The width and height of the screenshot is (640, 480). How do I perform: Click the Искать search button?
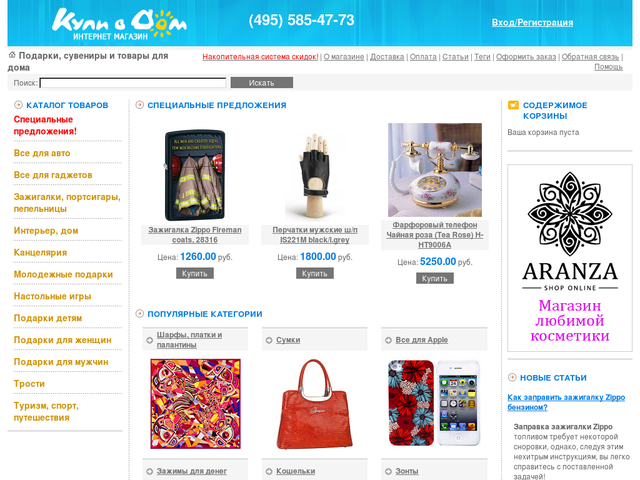[262, 83]
